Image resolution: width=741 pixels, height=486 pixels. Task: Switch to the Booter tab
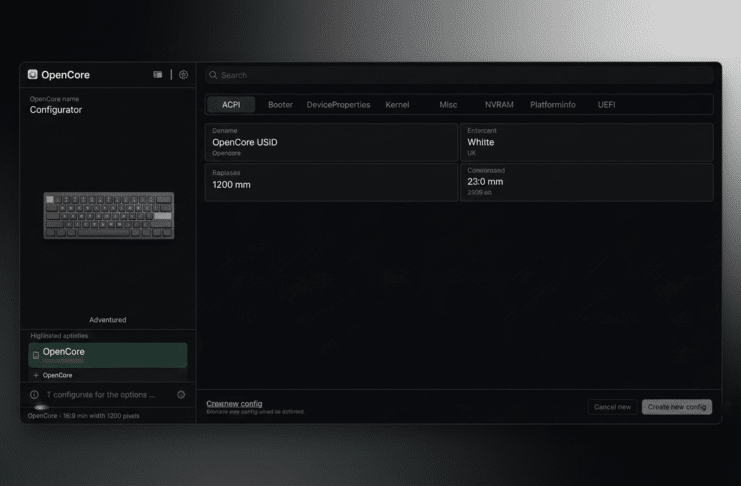pos(280,104)
